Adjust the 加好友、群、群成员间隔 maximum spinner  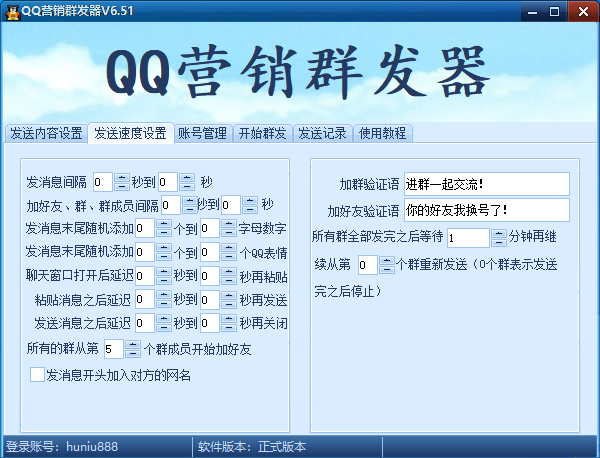click(250, 205)
